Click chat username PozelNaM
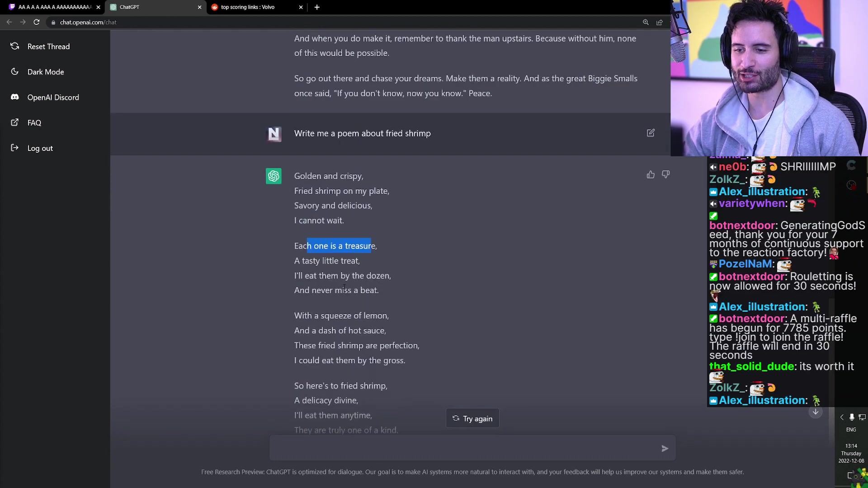868x488 pixels. point(745,264)
